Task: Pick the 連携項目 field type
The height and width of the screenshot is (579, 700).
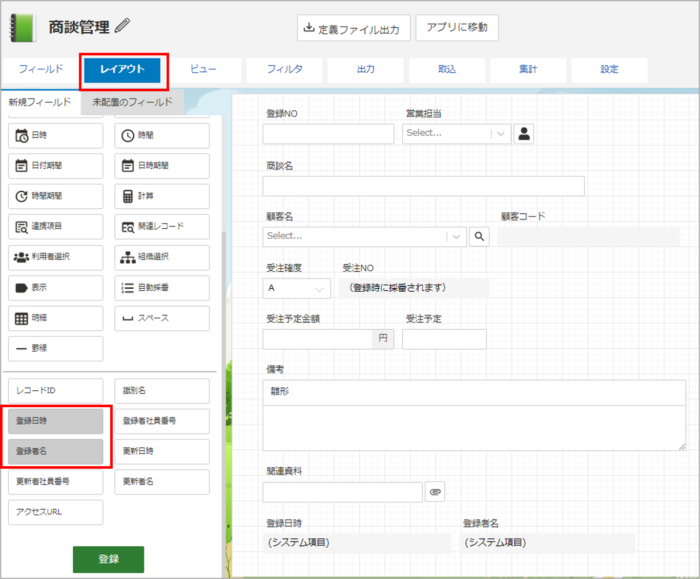Action: [x=55, y=226]
